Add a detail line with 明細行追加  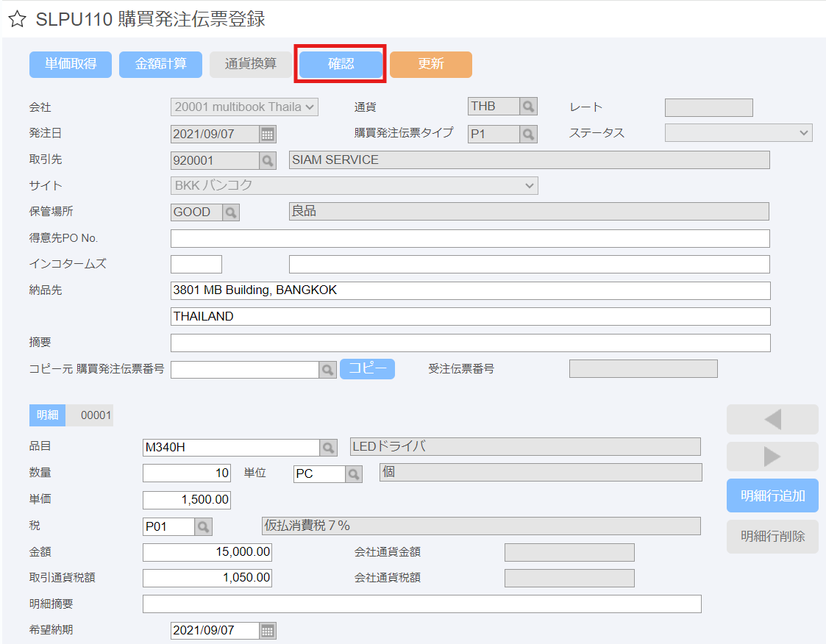(772, 495)
